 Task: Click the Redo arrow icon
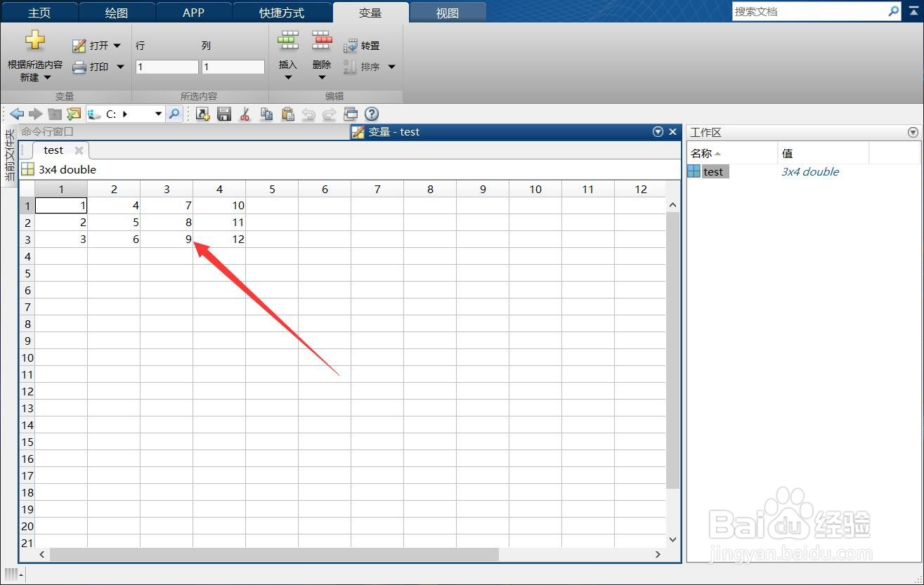[x=330, y=114]
